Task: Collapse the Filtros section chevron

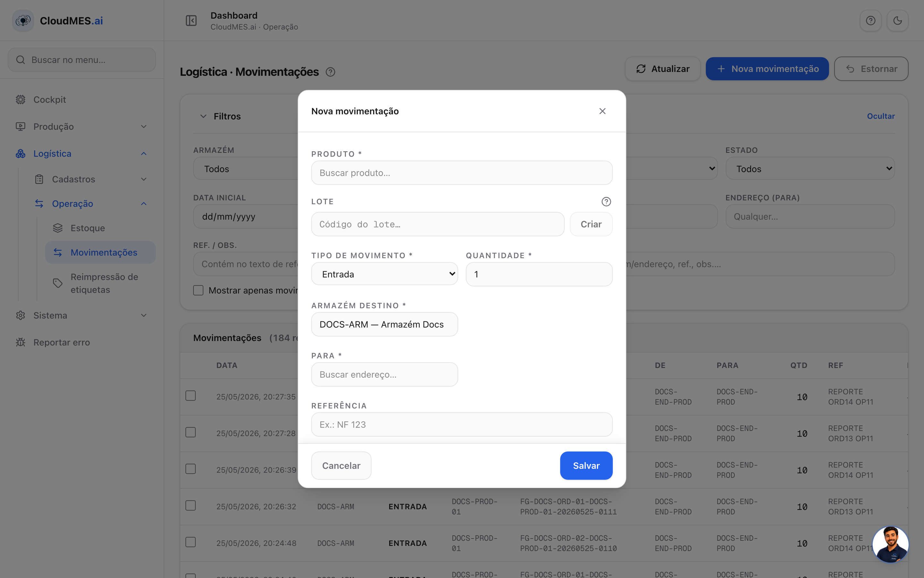Action: (203, 116)
